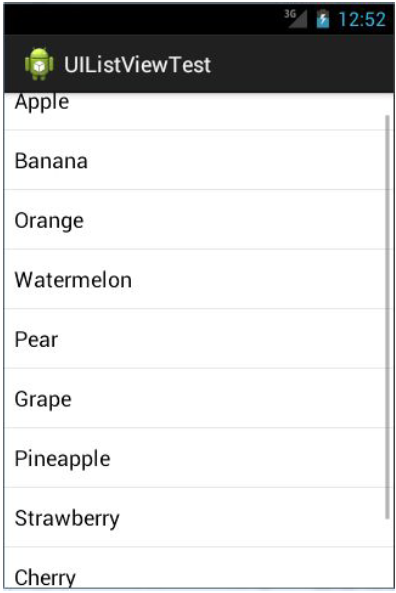Tap empty action bar area beside the title
396x593 pixels.
tap(301, 64)
